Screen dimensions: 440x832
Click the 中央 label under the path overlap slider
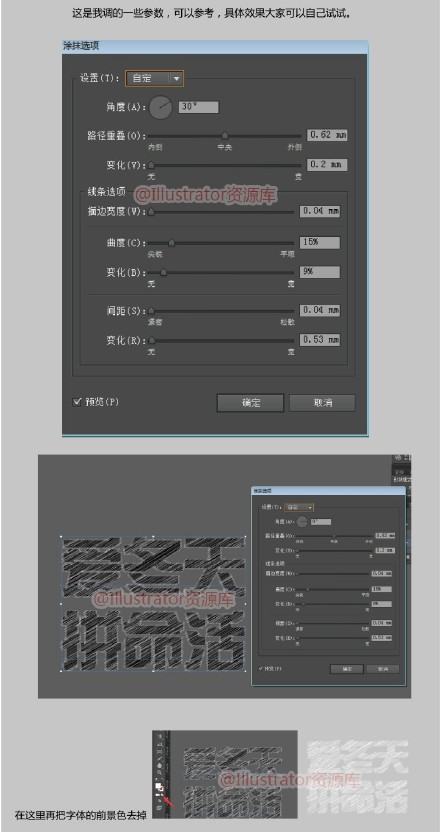coord(225,147)
